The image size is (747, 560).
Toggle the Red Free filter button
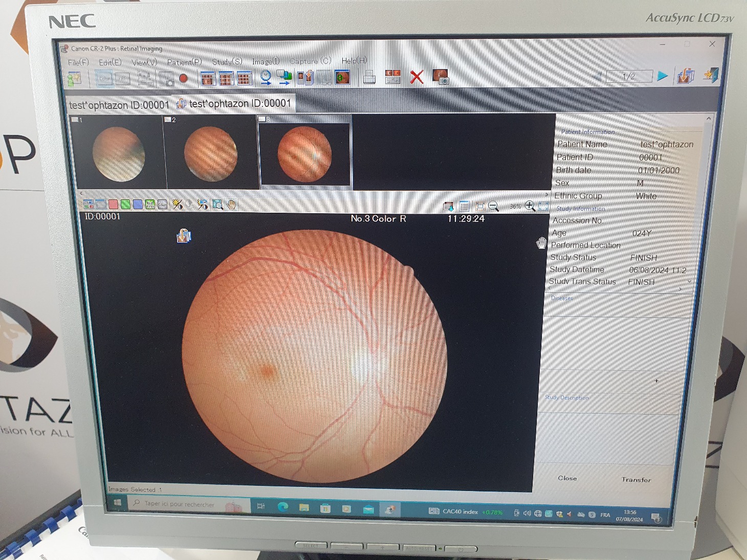point(150,205)
